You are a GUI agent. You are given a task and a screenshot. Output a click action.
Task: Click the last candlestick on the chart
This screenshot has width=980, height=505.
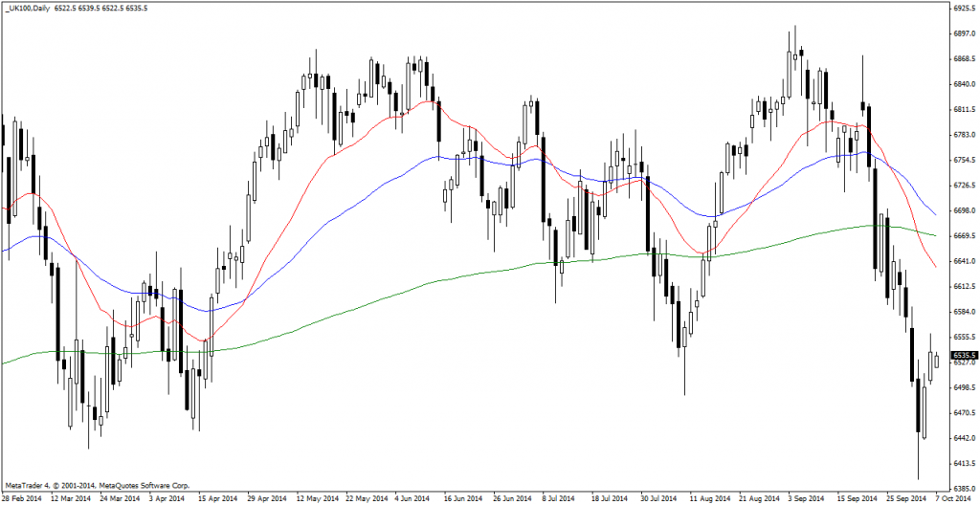click(x=936, y=360)
